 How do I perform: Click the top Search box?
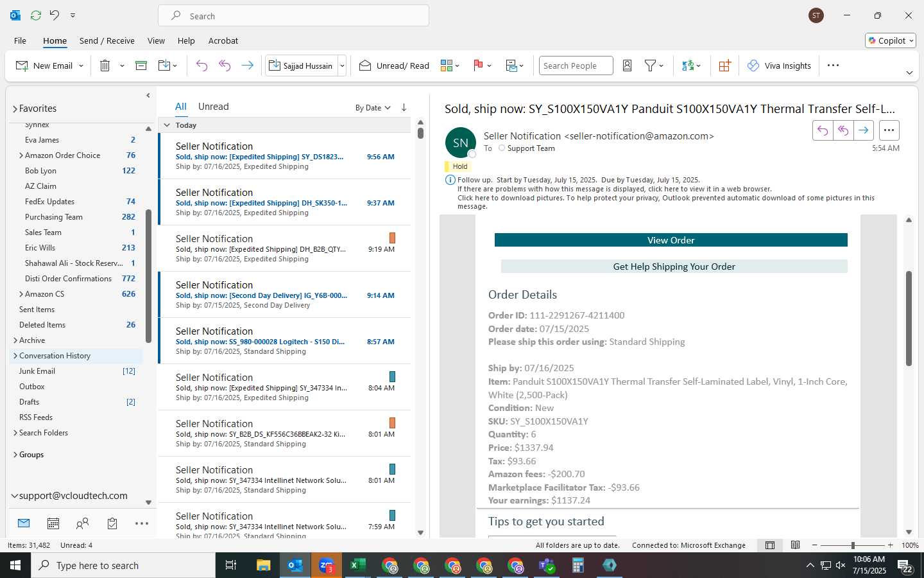(x=293, y=15)
